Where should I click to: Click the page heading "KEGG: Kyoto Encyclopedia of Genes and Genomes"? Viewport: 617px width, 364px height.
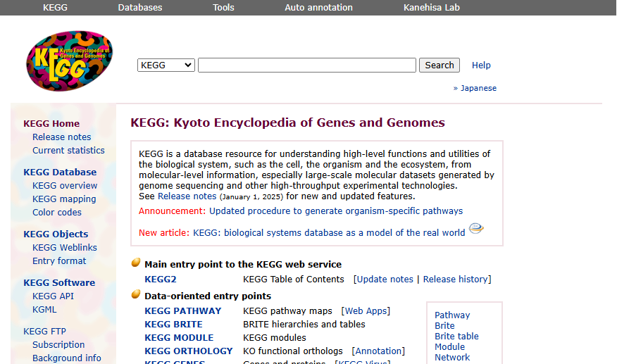(x=287, y=123)
